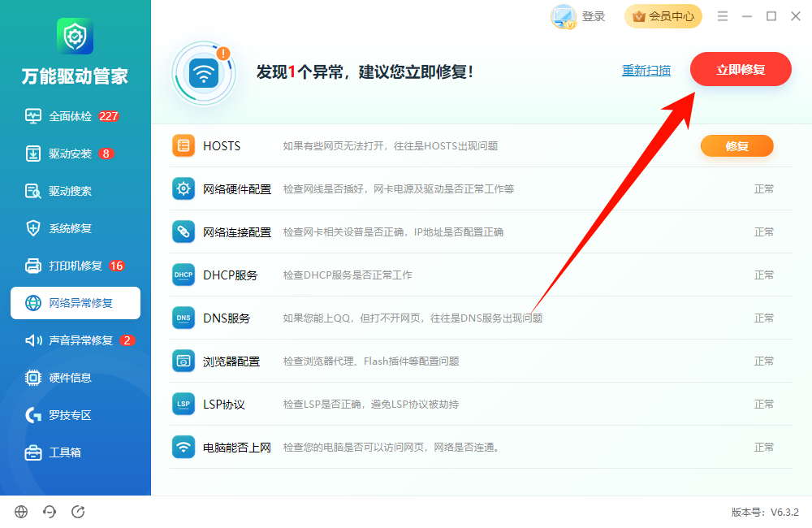The image size is (812, 528).
Task: Click the login avatar icon
Action: tap(564, 16)
